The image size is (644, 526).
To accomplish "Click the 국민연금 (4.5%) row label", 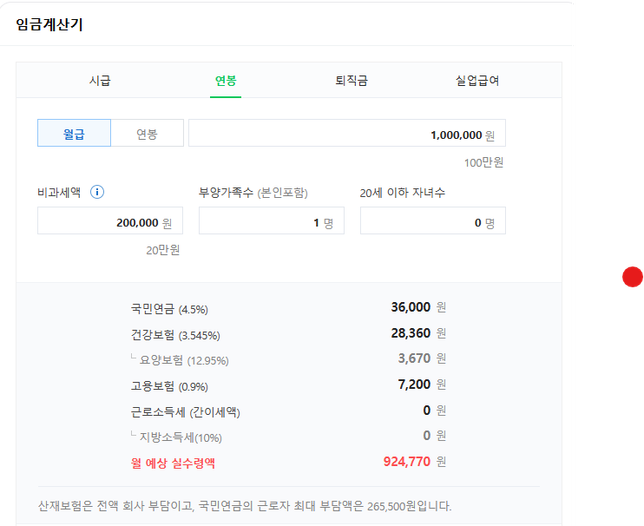I will 169,309.
